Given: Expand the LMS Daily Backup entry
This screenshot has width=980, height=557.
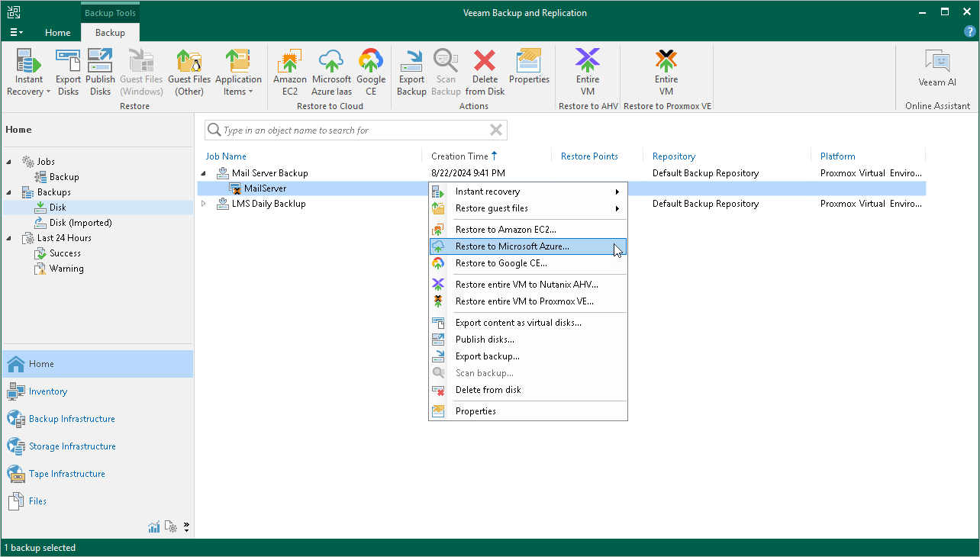Looking at the screenshot, I should point(203,204).
